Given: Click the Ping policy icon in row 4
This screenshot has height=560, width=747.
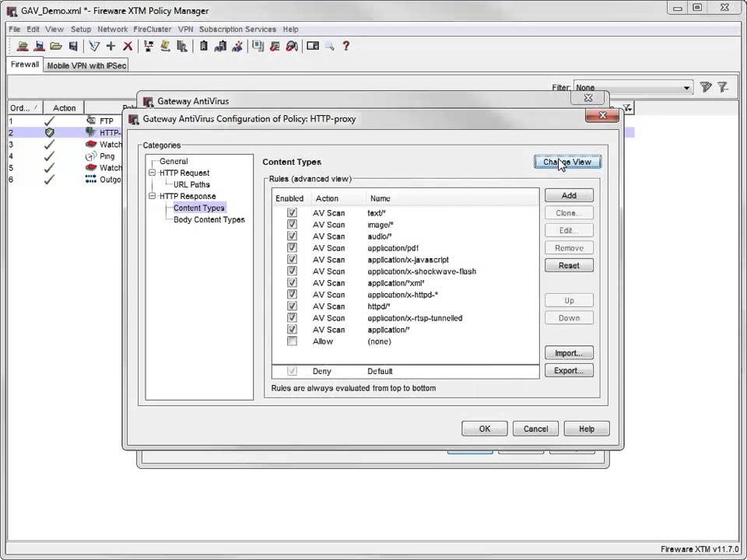Looking at the screenshot, I should pyautogui.click(x=90, y=156).
